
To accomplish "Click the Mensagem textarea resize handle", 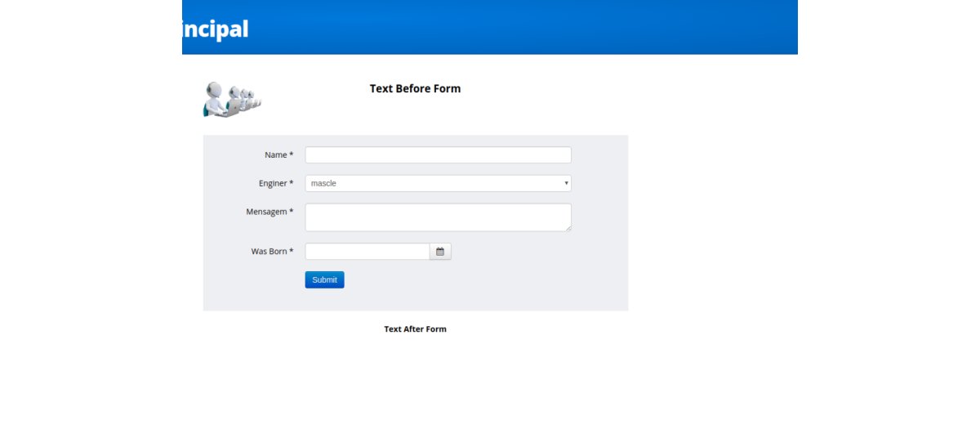I will pos(568,227).
